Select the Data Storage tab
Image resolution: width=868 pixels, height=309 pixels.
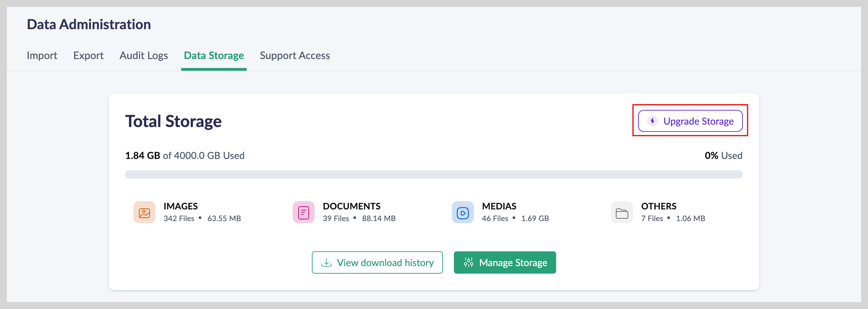214,56
